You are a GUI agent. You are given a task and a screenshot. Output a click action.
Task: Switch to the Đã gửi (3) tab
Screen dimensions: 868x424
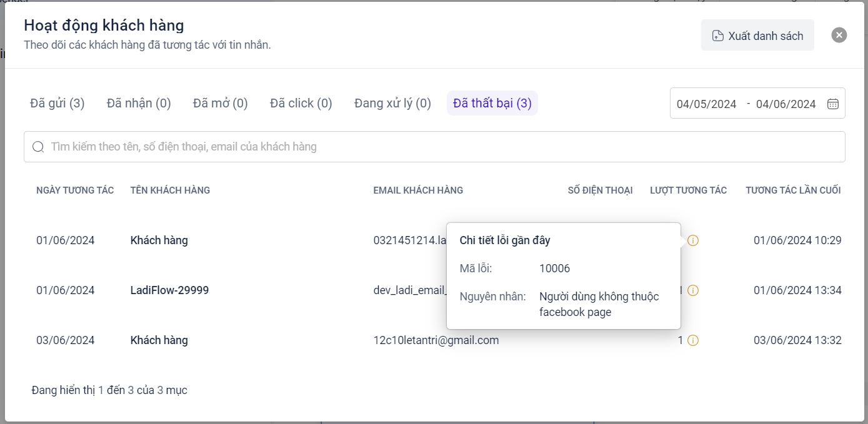coord(57,103)
